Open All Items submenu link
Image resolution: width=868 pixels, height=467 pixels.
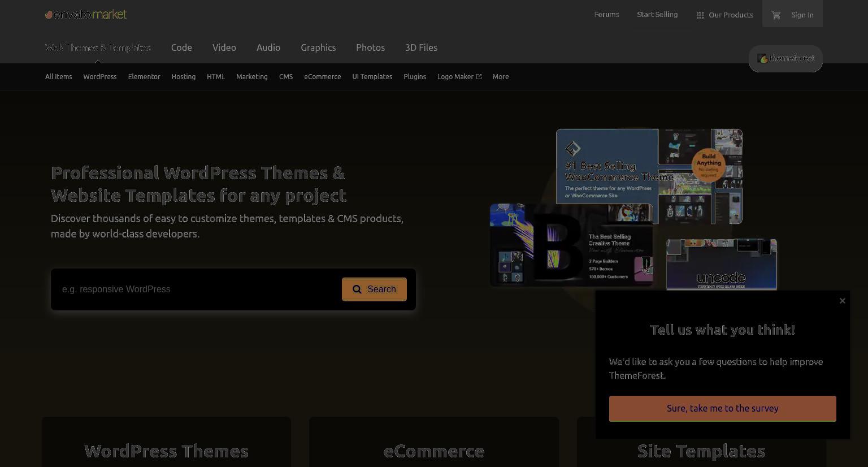click(x=59, y=77)
